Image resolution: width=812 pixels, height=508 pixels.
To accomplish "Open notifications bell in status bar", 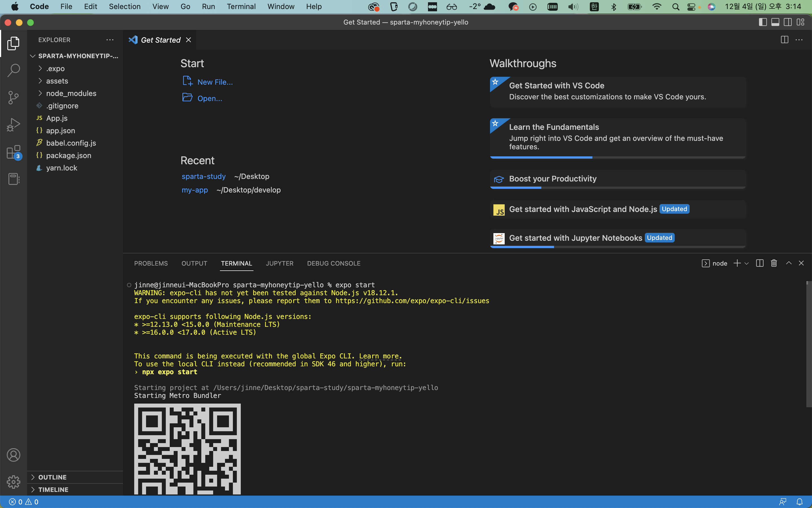I will [x=800, y=502].
